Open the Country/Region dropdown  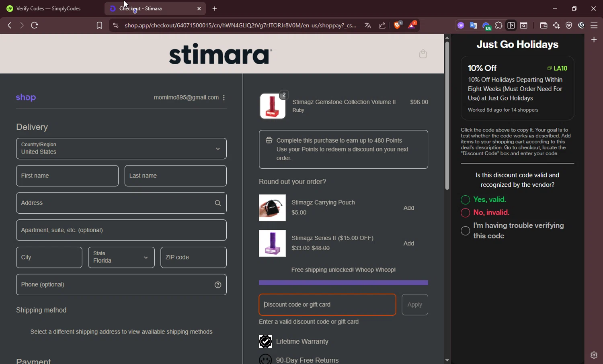click(121, 149)
